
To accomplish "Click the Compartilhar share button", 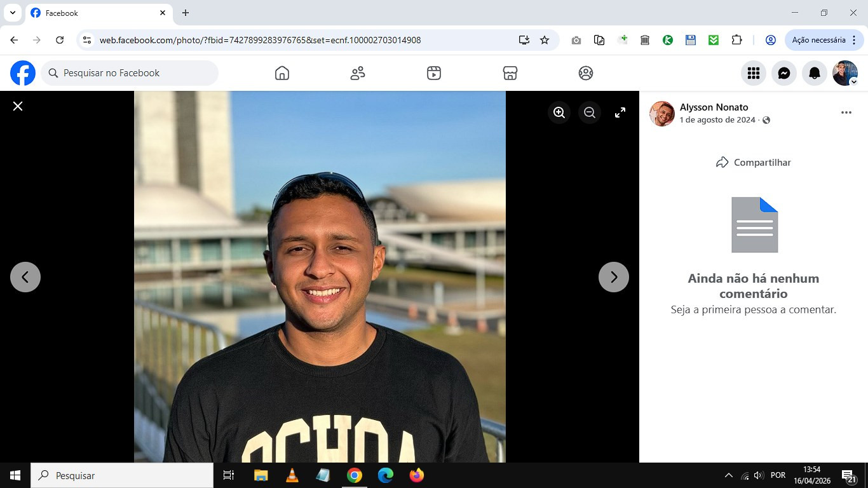I will [754, 162].
